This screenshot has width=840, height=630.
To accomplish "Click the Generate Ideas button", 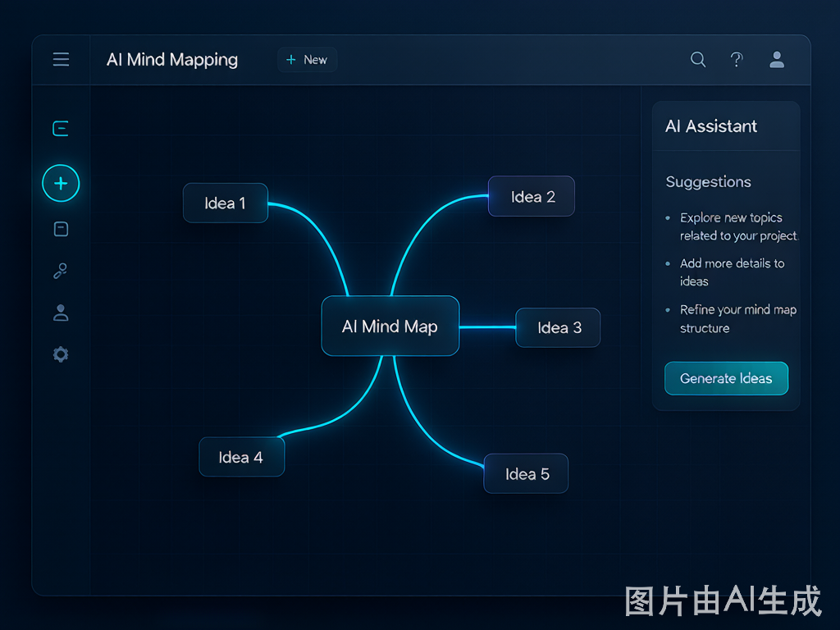I will pyautogui.click(x=727, y=378).
